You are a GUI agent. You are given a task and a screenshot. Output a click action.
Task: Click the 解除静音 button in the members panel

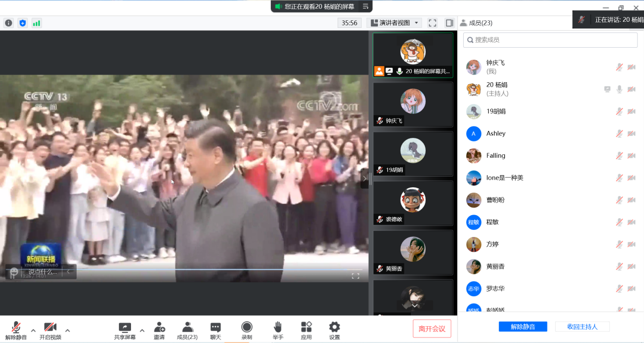coord(523,327)
